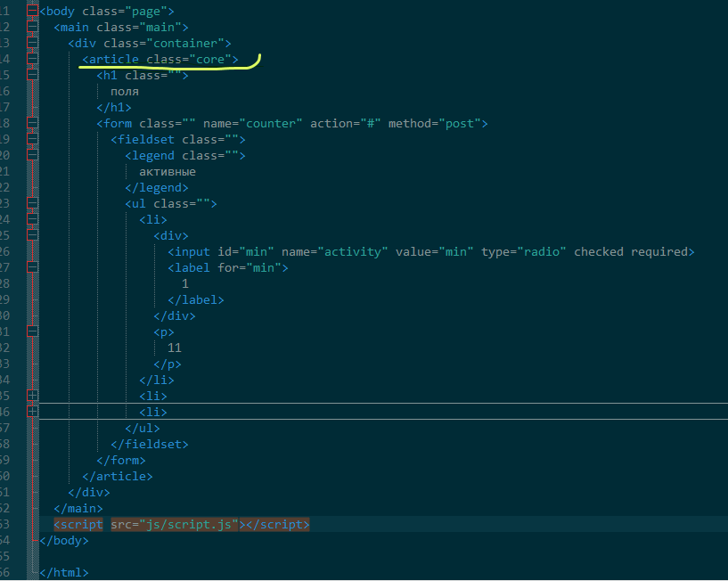The height and width of the screenshot is (581, 728).
Task: Click the 'checked' attribute in input tag
Action: 599,251
